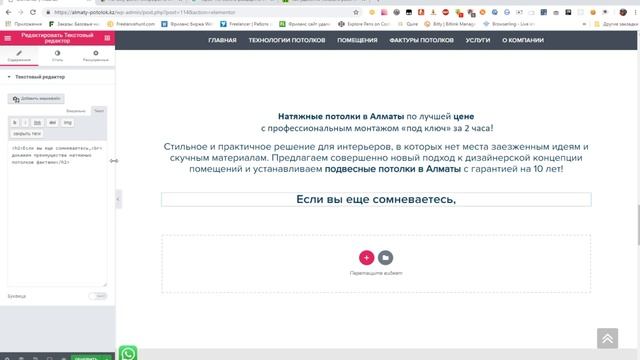Click the scroll-to-top double arrow button
Image resolution: width=640 pixels, height=360 pixels.
pyautogui.click(x=607, y=338)
